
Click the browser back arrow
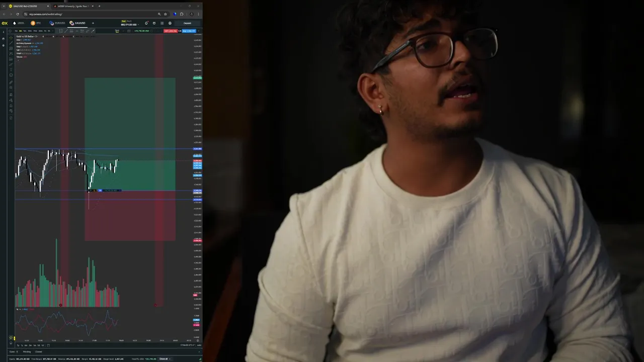pos(4,14)
